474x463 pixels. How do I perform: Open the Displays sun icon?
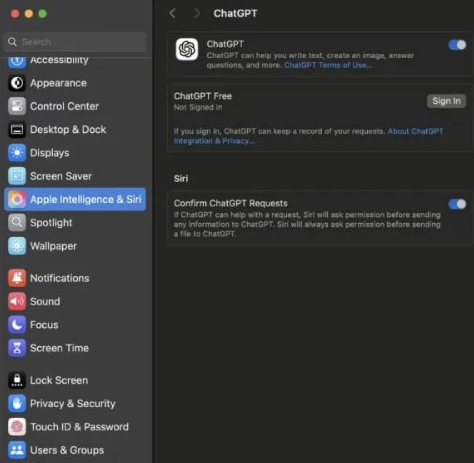(x=17, y=153)
